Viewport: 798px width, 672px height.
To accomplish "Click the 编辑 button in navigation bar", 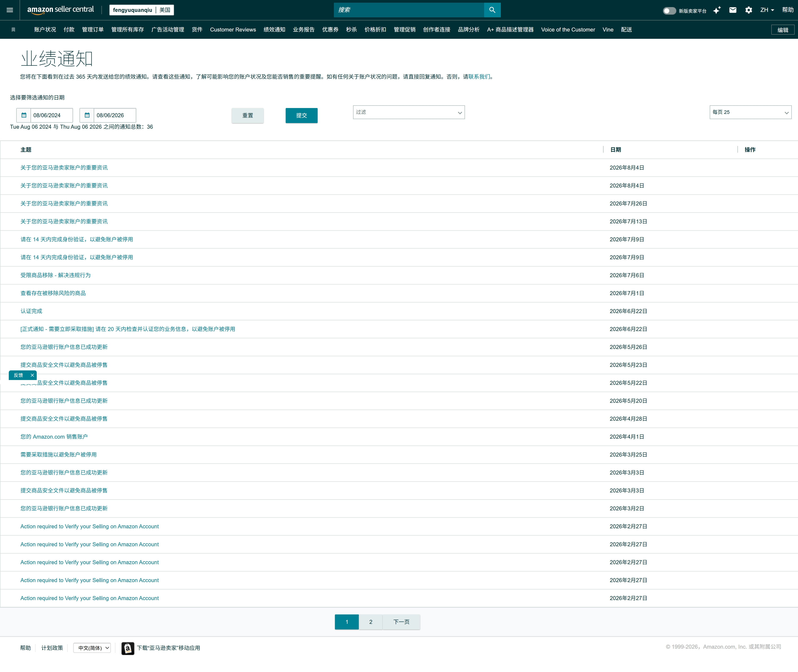I will (783, 30).
